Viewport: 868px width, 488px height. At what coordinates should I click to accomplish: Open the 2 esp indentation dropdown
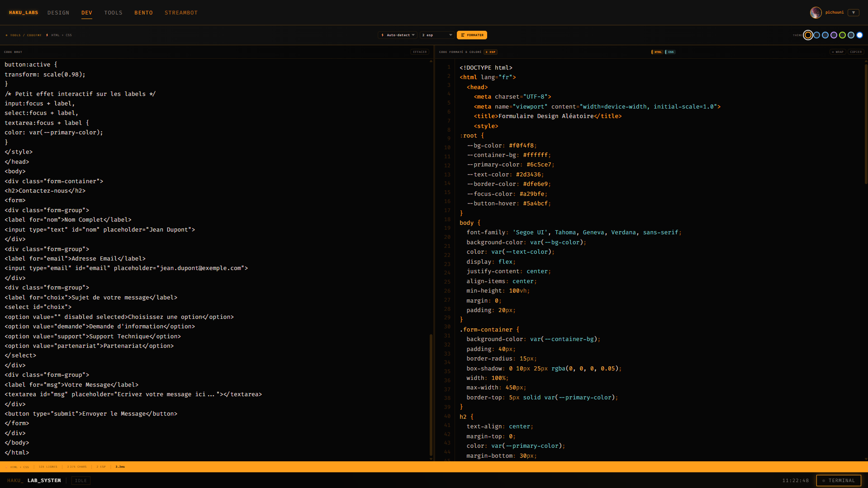436,35
